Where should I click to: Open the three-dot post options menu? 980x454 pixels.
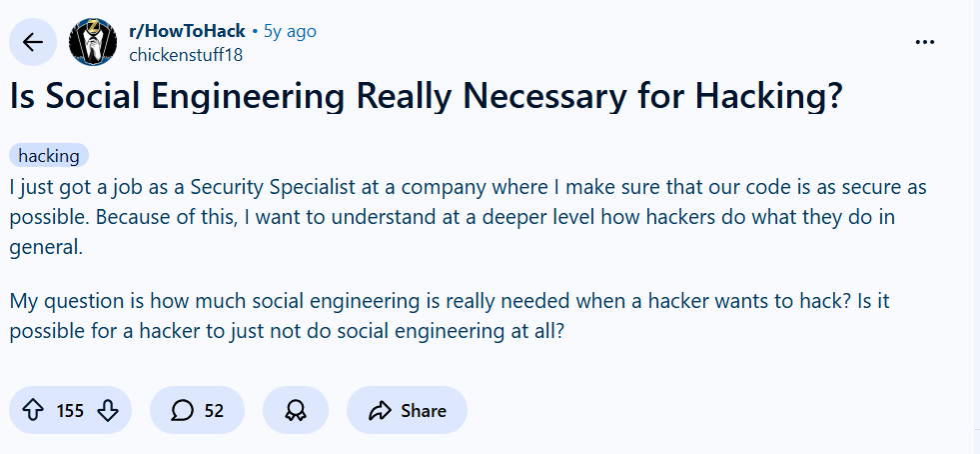[926, 42]
